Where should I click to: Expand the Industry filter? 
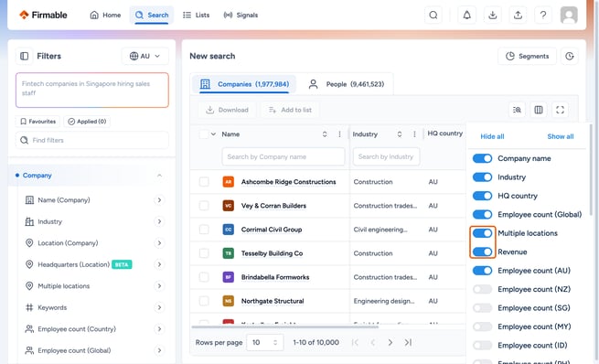pyautogui.click(x=159, y=221)
